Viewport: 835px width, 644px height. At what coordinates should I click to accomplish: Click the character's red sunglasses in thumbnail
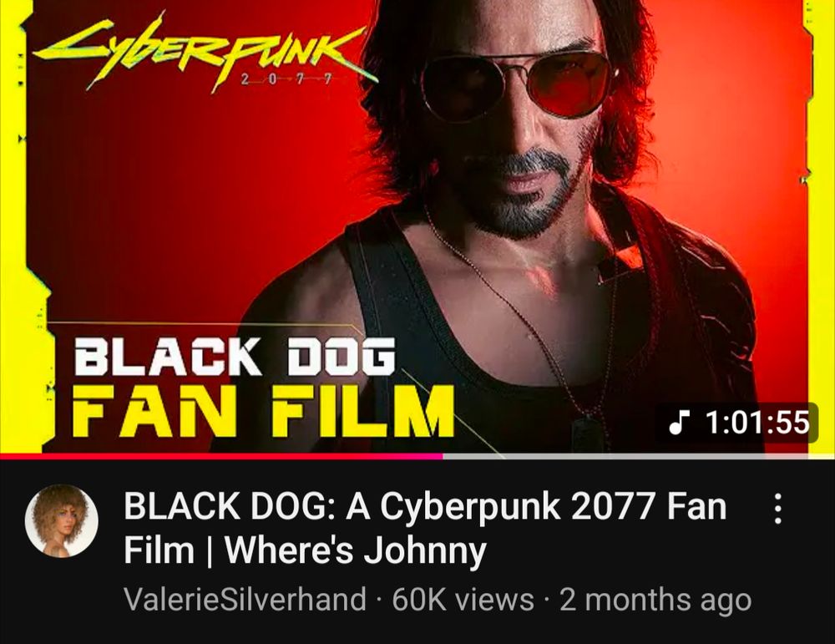click(515, 86)
